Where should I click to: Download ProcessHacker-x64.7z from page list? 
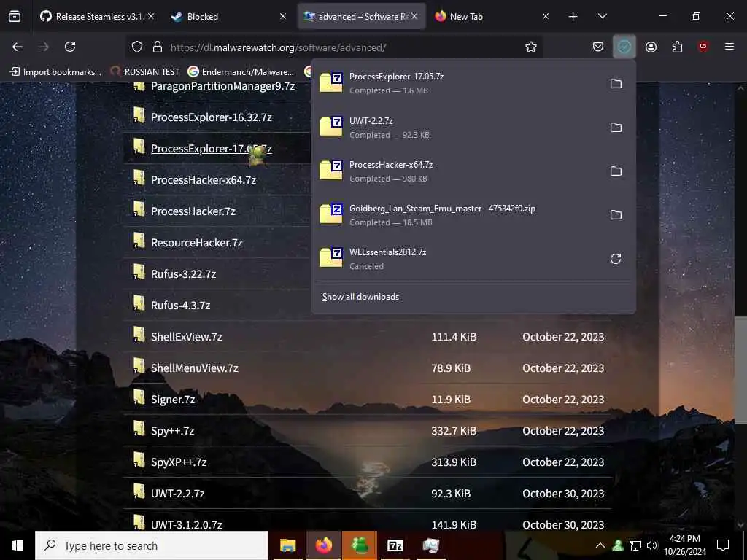pyautogui.click(x=204, y=180)
